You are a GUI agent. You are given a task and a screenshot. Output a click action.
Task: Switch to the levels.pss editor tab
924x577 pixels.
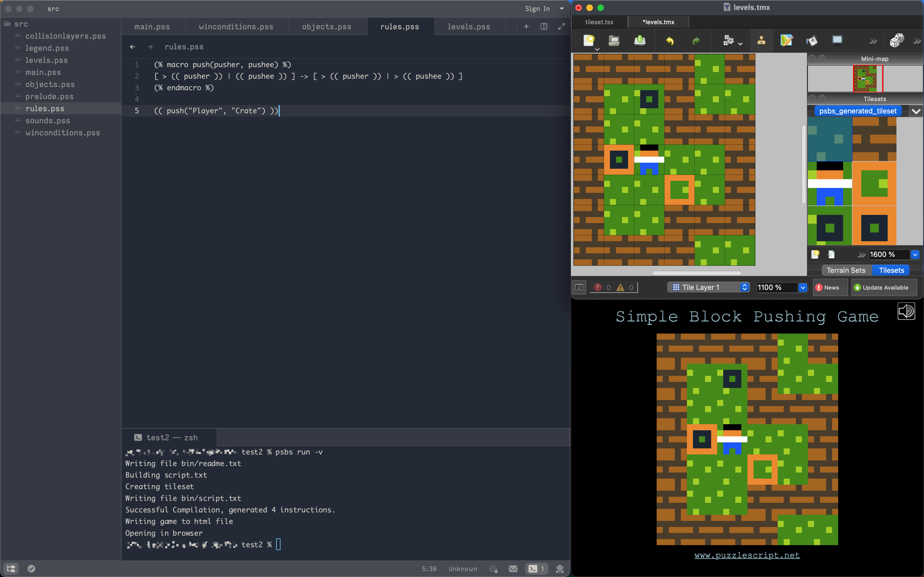coord(469,26)
